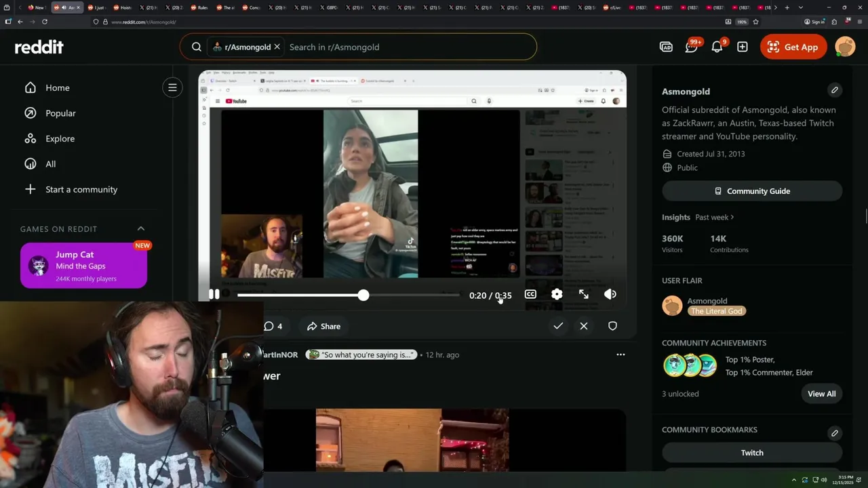868x488 pixels.
Task: Open the Community Guide
Action: [752, 191]
